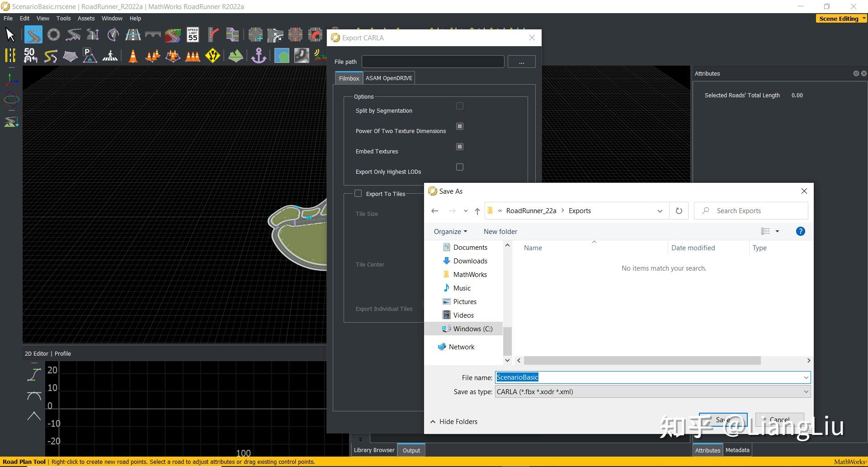Screen dimensions: 868x467
Task: Select the bridge span tool icon
Action: pyautogui.click(x=153, y=35)
